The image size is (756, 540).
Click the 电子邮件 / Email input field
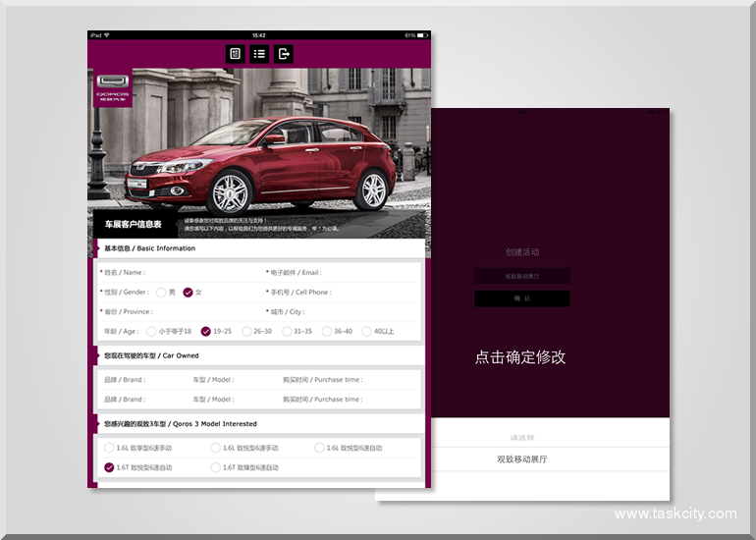[342, 272]
